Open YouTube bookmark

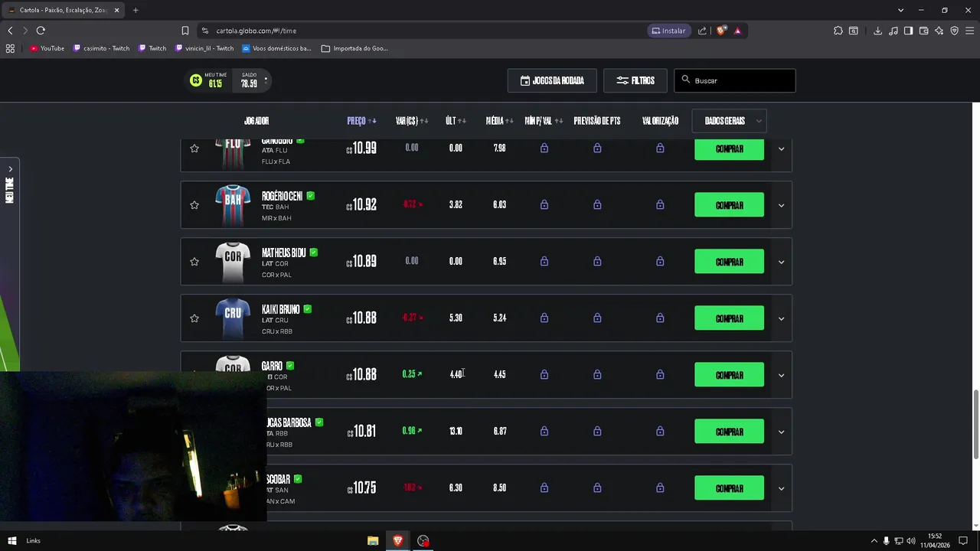click(47, 48)
